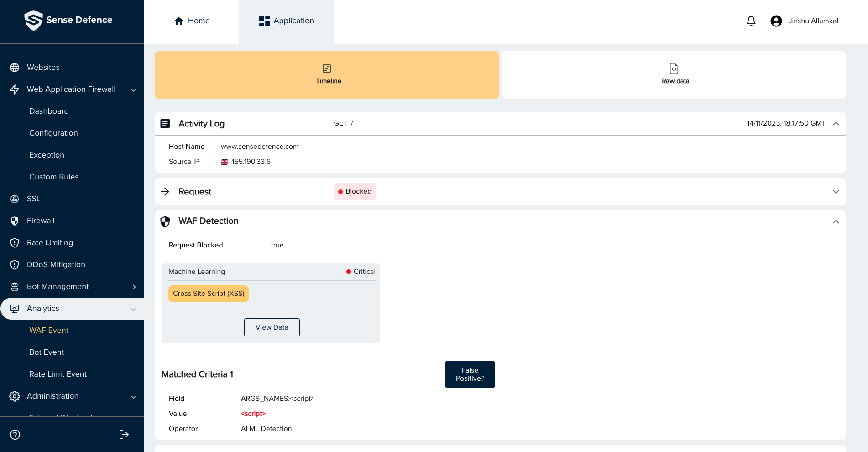Click the logout icon at sidebar bottom
Viewport: 868px width, 452px height.
(x=124, y=435)
